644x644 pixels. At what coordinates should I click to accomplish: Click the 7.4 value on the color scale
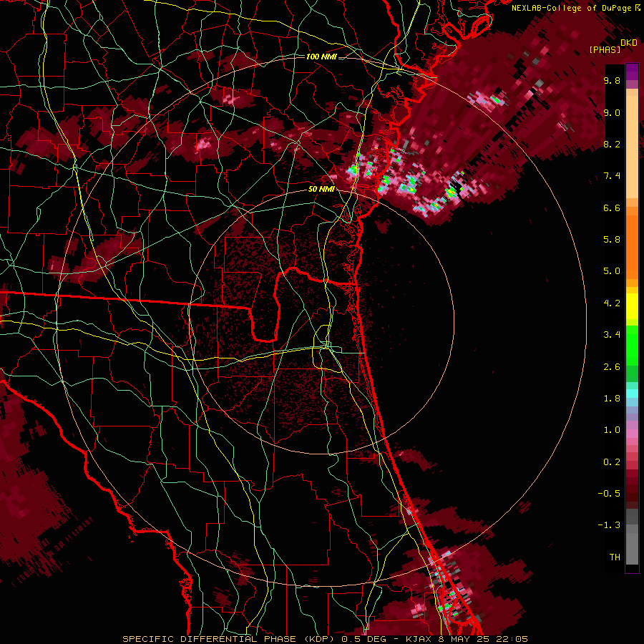612,176
